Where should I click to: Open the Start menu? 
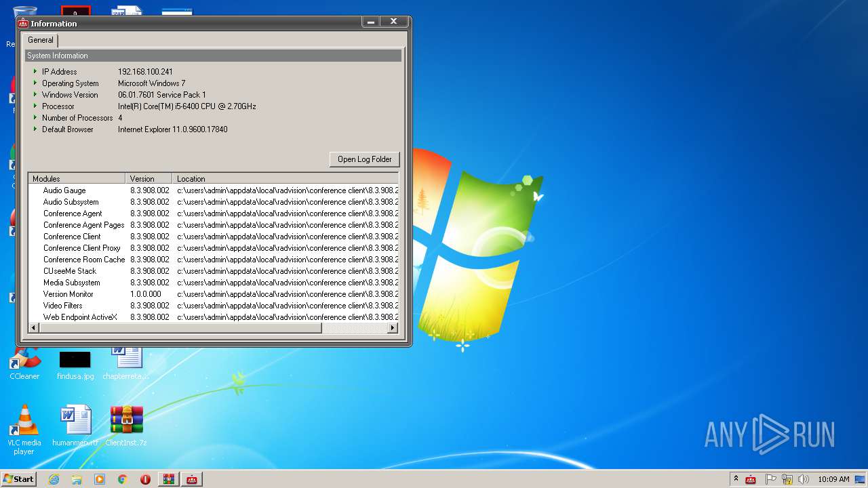pos(19,479)
